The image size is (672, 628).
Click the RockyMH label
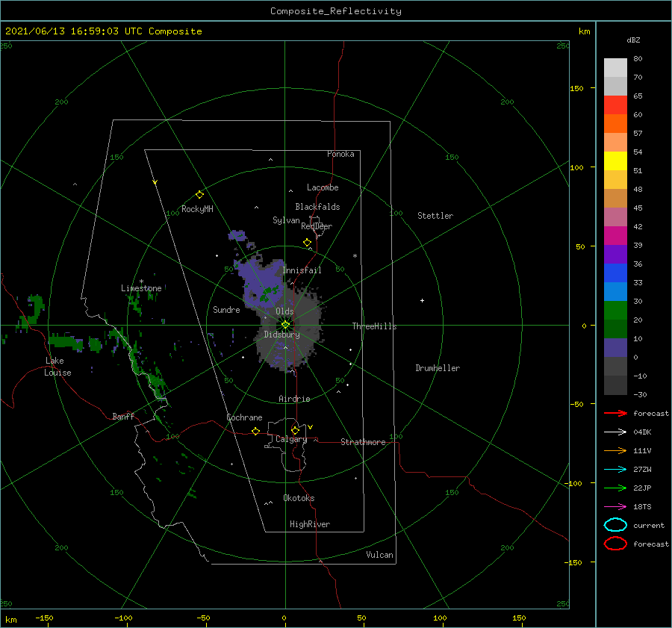197,209
